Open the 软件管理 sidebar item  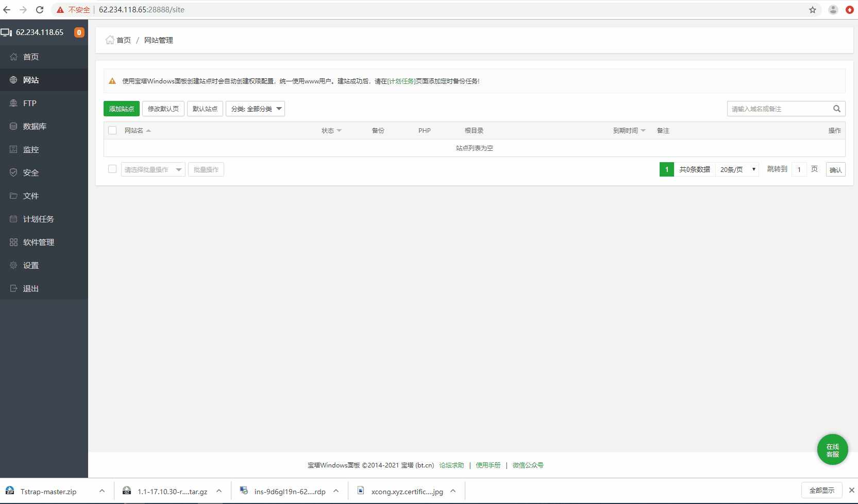point(44,242)
